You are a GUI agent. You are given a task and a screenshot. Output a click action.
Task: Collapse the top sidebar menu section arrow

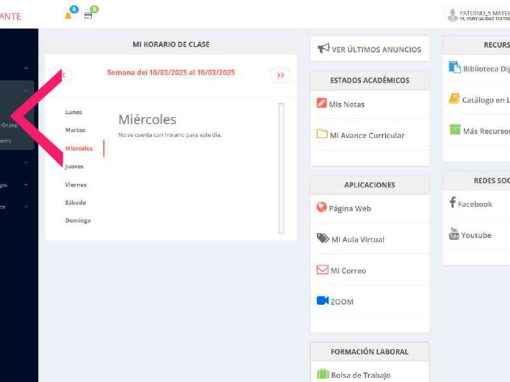26,68
